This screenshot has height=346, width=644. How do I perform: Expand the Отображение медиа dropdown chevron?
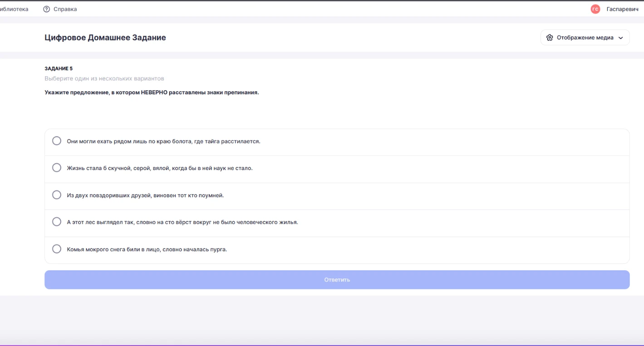click(621, 38)
